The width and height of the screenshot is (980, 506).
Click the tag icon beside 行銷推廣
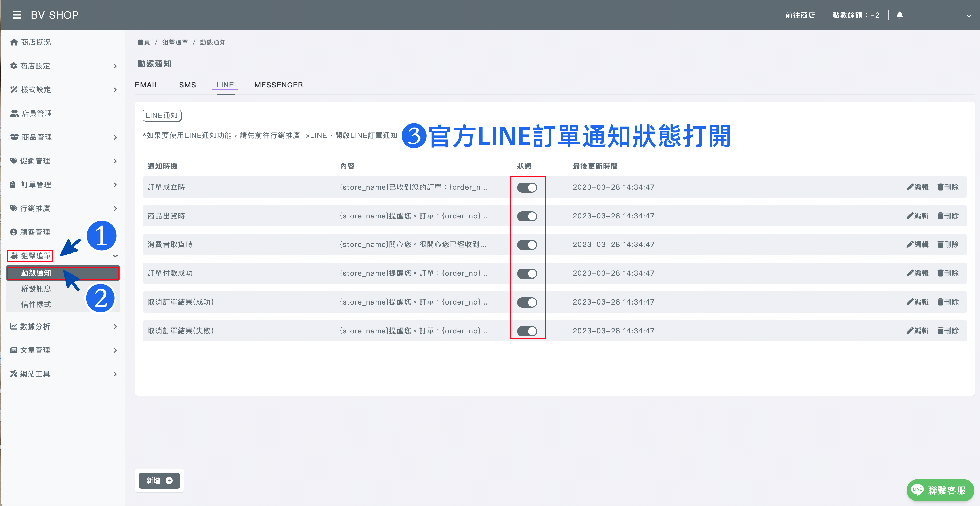click(x=14, y=208)
